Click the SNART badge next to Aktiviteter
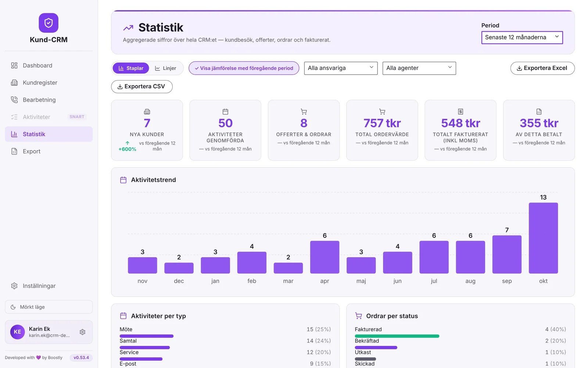588x368 pixels. 77,117
